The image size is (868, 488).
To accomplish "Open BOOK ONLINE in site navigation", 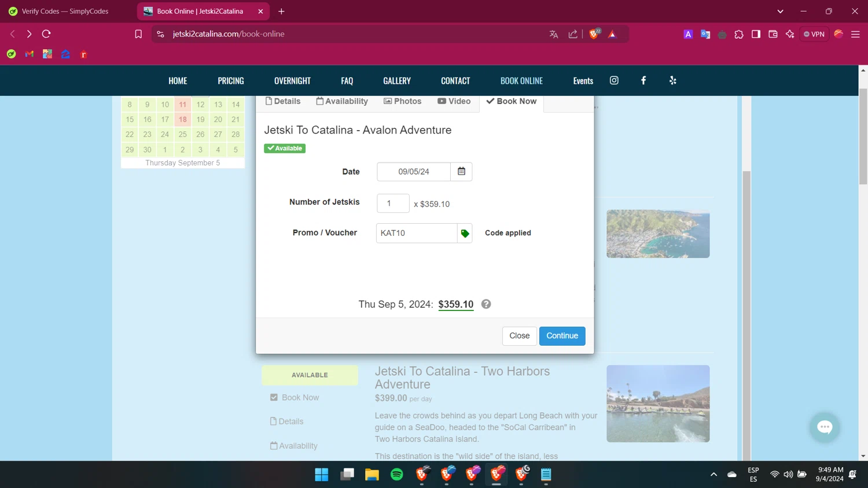I will (x=521, y=81).
